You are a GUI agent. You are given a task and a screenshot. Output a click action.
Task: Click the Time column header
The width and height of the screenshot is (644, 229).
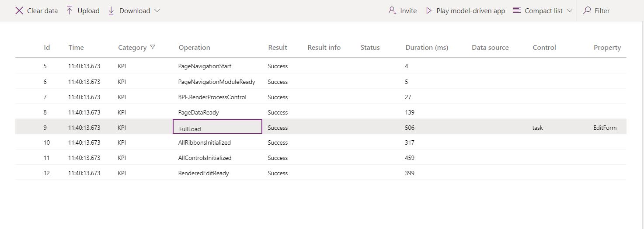point(76,48)
